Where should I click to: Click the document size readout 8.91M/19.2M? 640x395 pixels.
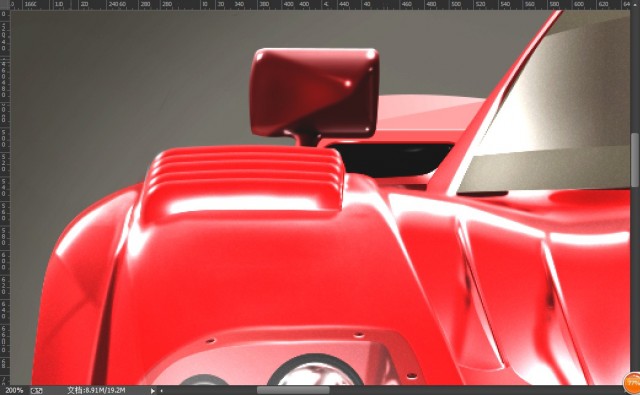click(96, 391)
